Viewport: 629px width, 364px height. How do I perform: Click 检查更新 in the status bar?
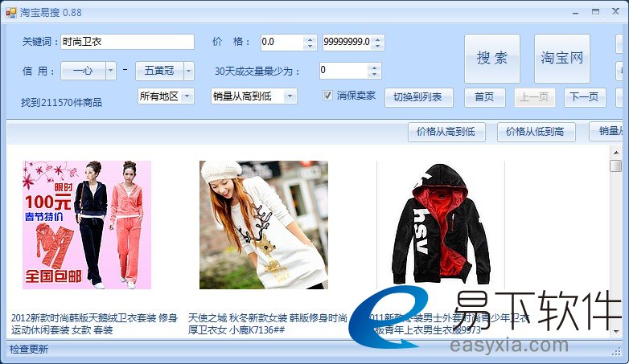(29, 350)
